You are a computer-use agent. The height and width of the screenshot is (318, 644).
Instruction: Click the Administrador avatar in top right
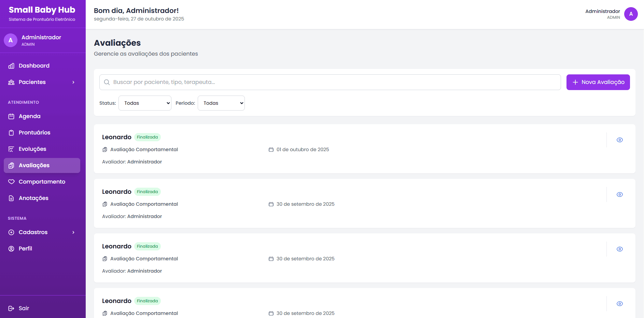pyautogui.click(x=631, y=14)
